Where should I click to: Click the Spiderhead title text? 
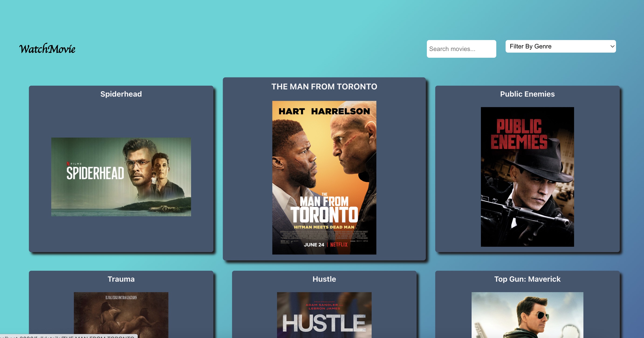coord(121,94)
